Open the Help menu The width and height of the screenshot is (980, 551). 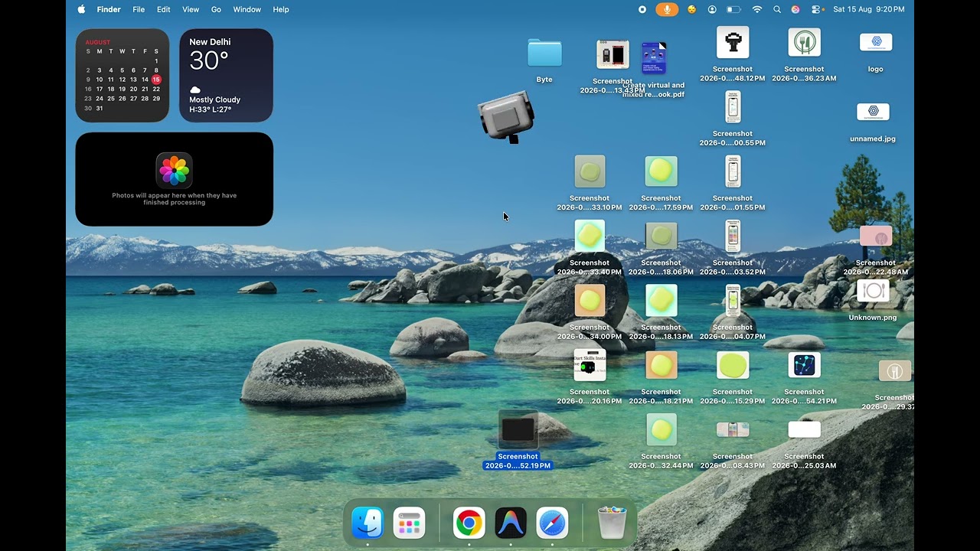point(281,9)
